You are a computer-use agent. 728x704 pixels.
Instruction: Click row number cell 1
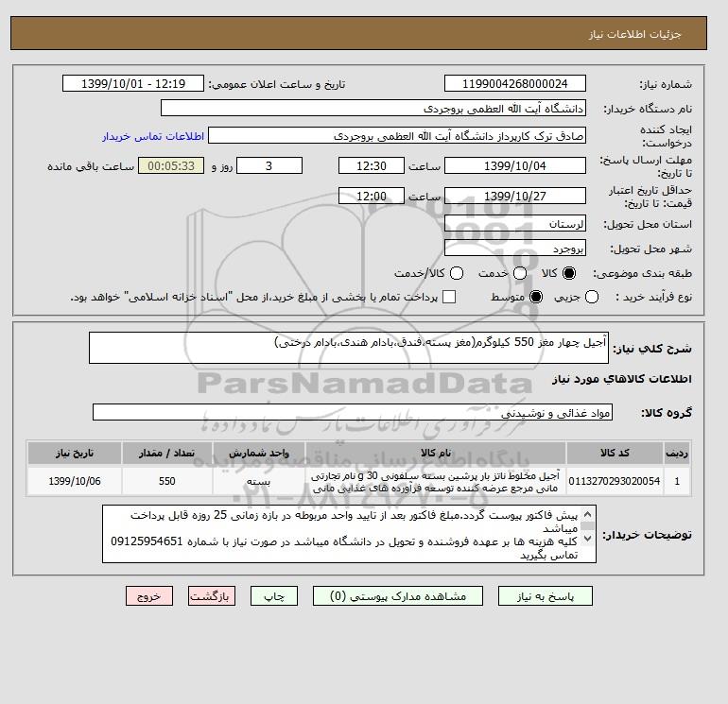pos(677,481)
